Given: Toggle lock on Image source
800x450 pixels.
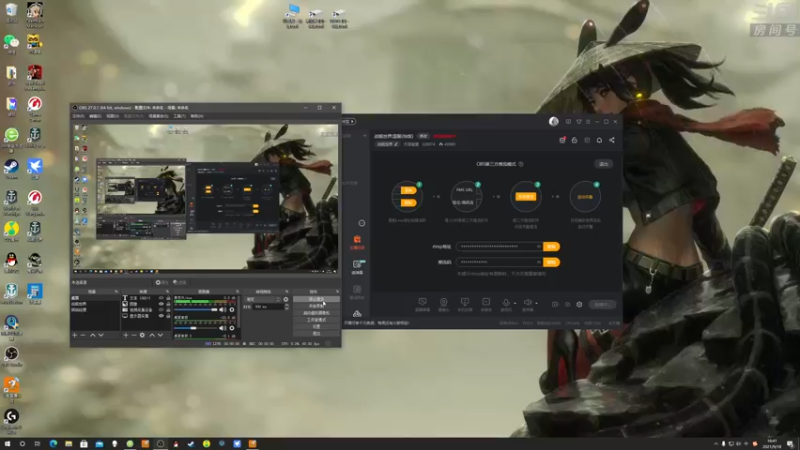Looking at the screenshot, I should (168, 304).
